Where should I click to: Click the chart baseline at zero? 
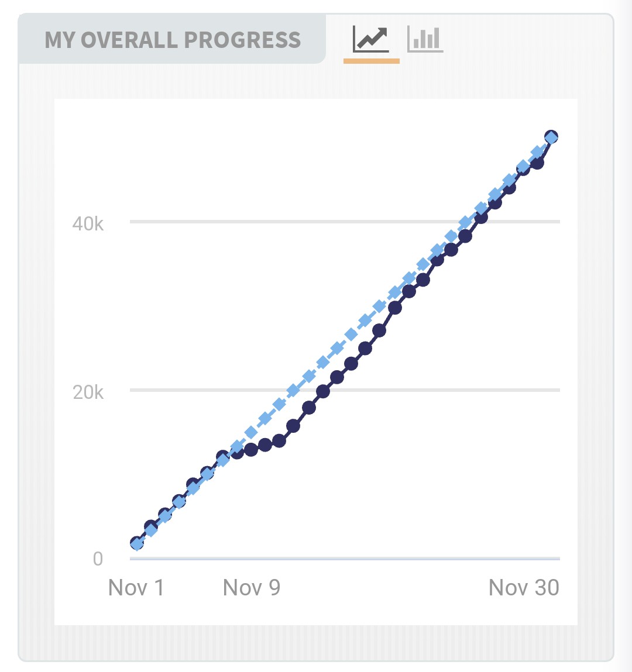point(345,559)
